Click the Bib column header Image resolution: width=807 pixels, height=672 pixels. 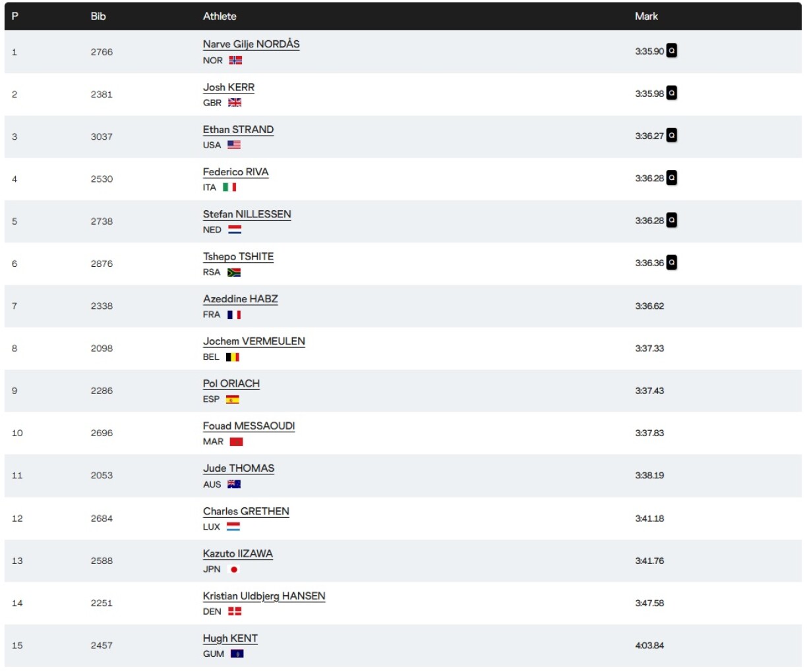(x=98, y=16)
